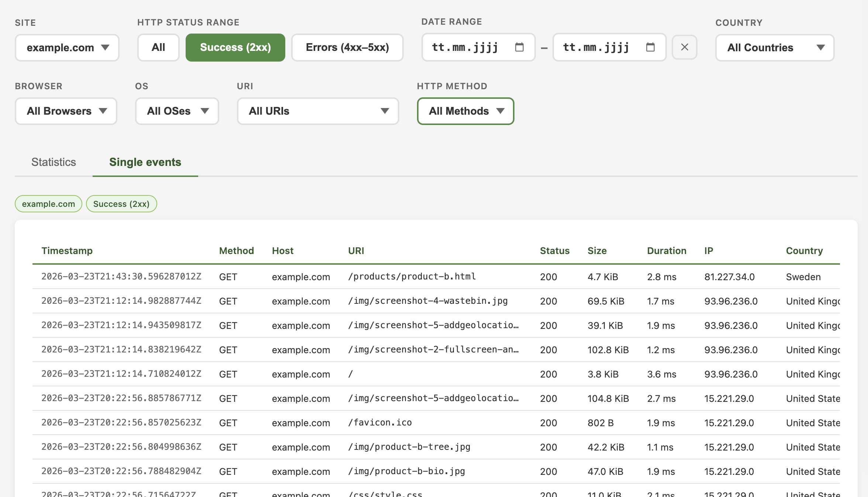Open the All Browsers dropdown

tap(66, 111)
